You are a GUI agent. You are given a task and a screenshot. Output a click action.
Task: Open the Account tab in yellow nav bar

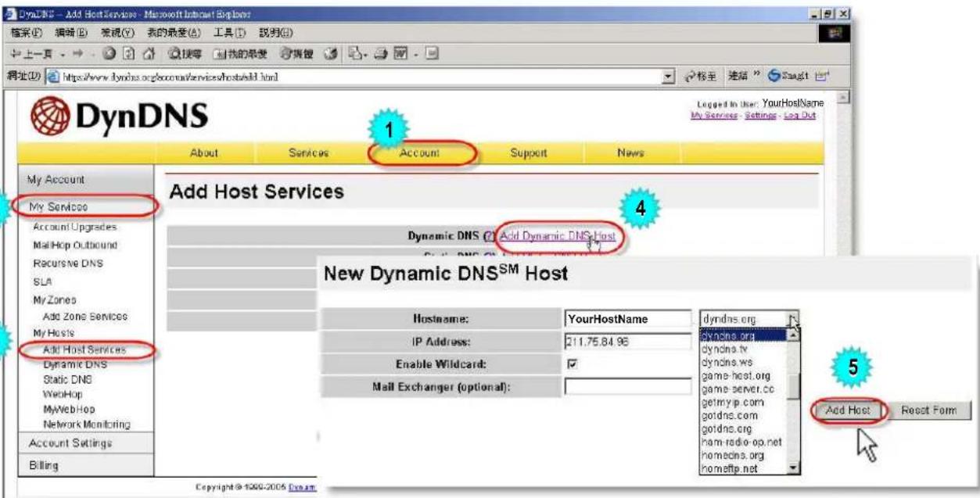(420, 153)
